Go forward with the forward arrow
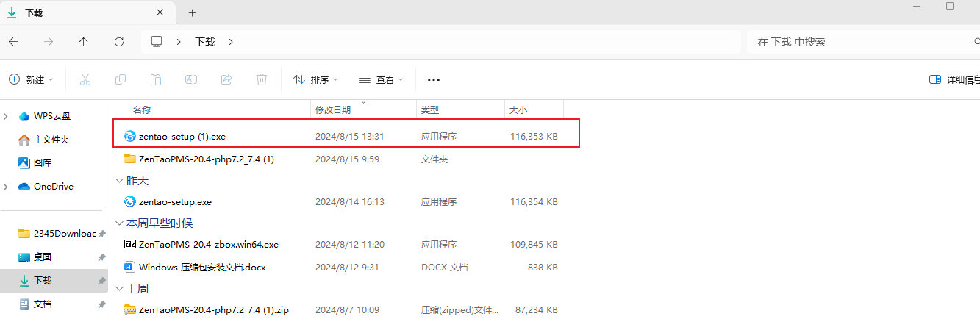Screen dimensions: 980x319 pos(49,42)
